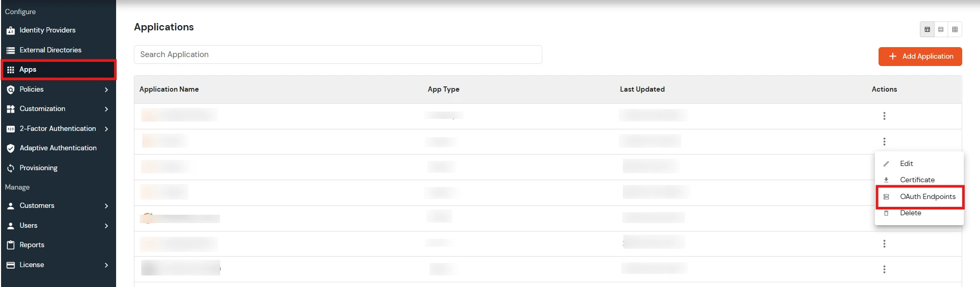Open actions kebab for first application row

[884, 116]
